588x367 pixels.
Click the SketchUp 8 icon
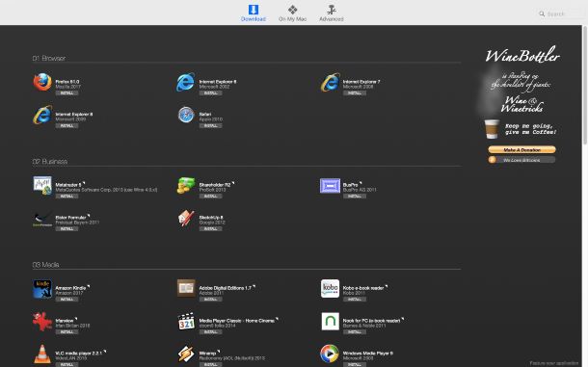coord(186,218)
